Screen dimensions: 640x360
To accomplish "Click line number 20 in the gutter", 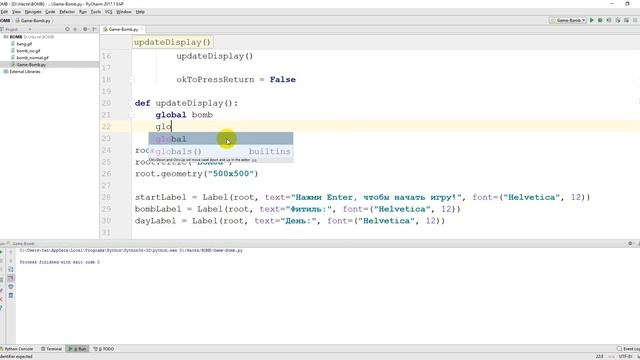I will (x=106, y=103).
